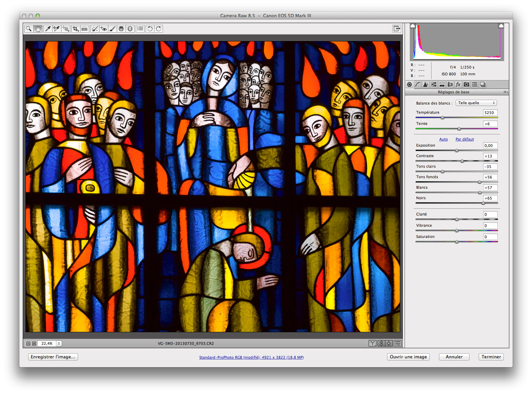Viewport: 532px width, 394px height.
Task: Select the Red Eye Removal tool
Action: click(x=104, y=29)
